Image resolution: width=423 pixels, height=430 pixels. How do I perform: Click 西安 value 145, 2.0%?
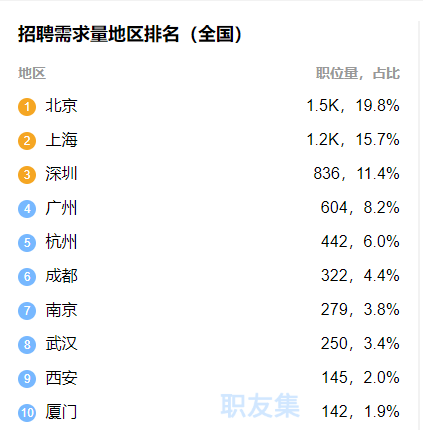coord(360,377)
